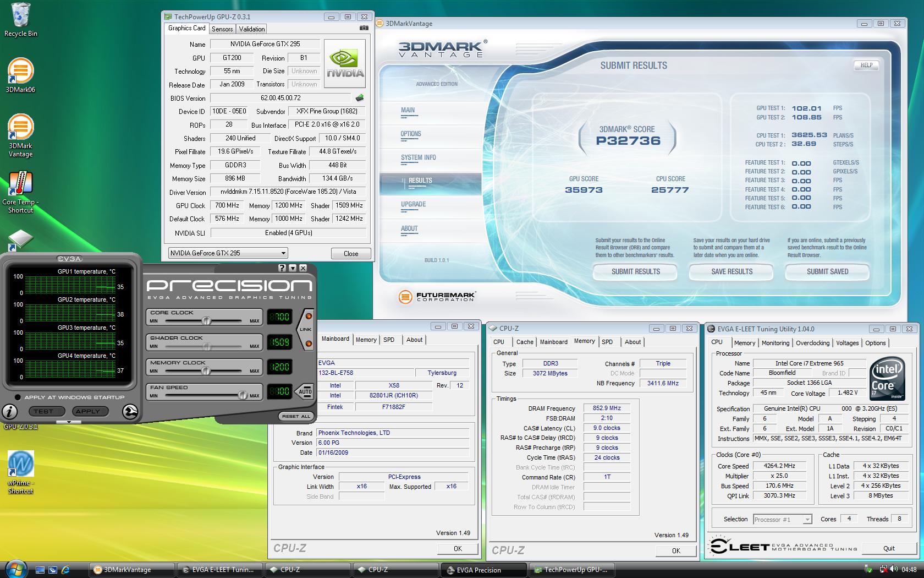Screen dimensions: 924x578
Task: Select UPGRADE in 3DMark Vantage sidebar
Action: pyautogui.click(x=413, y=204)
